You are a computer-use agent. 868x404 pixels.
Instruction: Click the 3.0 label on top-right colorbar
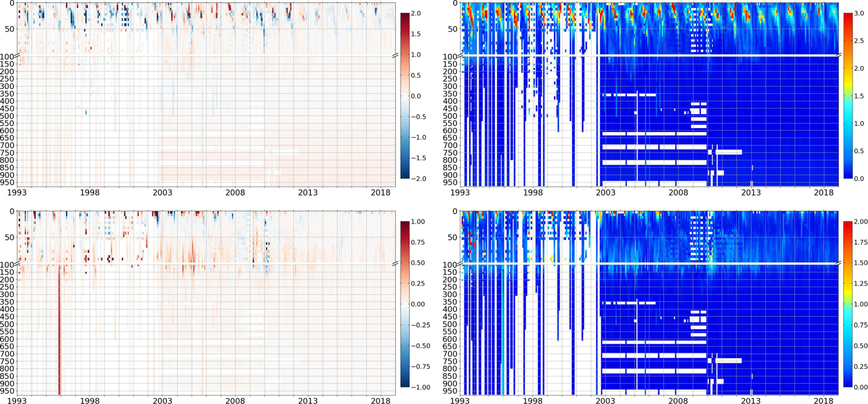coord(859,14)
